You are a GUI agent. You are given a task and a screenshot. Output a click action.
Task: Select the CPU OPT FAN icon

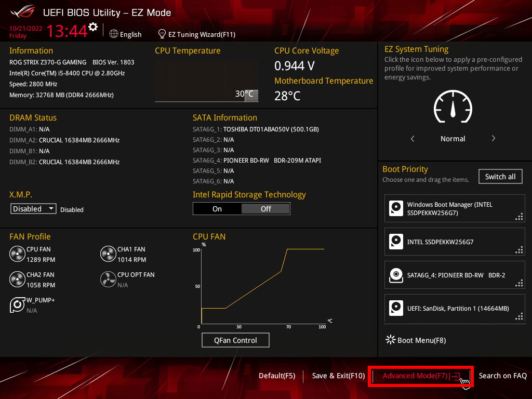click(x=108, y=279)
